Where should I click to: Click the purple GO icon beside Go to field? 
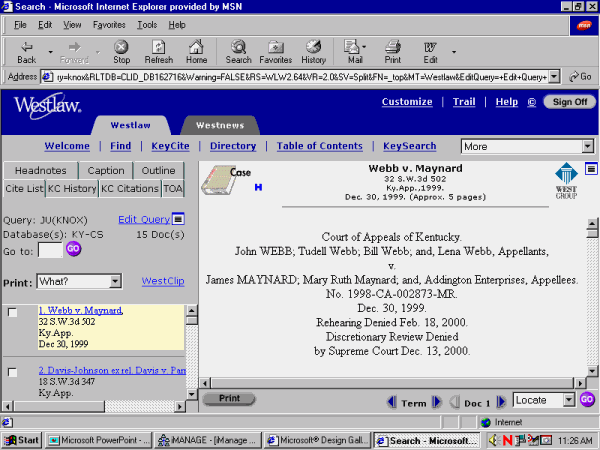tap(73, 249)
